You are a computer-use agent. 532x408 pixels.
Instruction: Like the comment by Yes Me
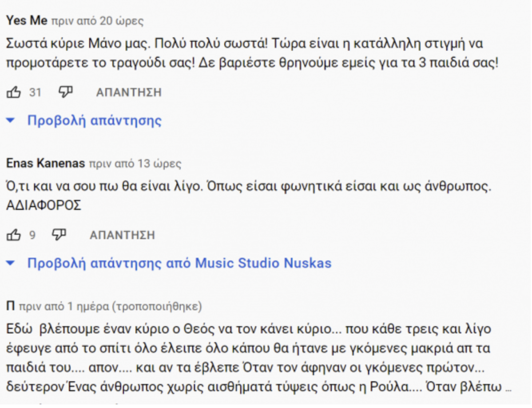tap(14, 92)
